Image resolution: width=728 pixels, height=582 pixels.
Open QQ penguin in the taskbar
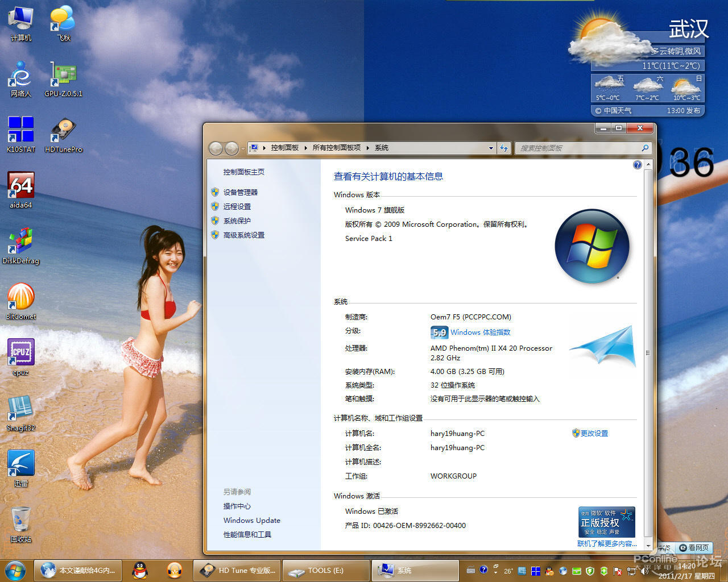(140, 571)
